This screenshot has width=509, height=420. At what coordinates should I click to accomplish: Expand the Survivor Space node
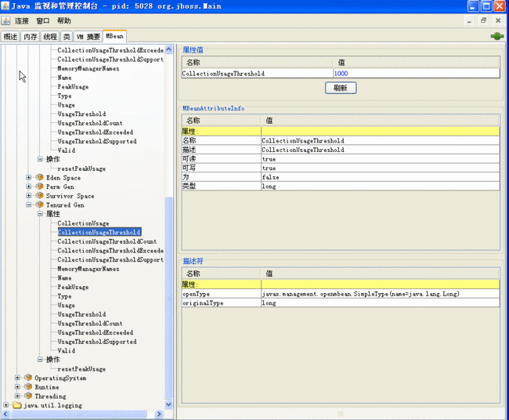[28, 196]
